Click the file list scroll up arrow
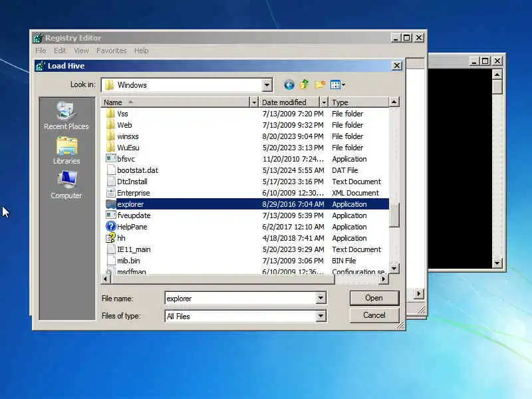Image resolution: width=532 pixels, height=399 pixels. coord(394,102)
